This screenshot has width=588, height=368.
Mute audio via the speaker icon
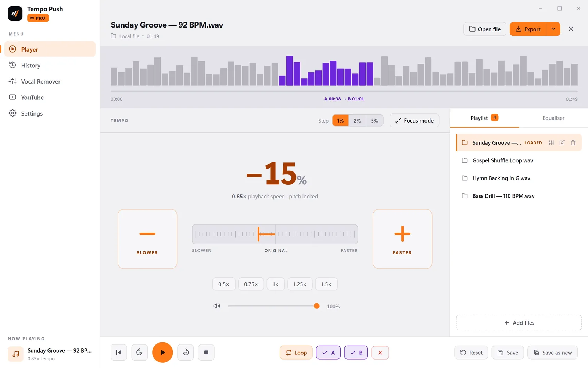tap(217, 306)
